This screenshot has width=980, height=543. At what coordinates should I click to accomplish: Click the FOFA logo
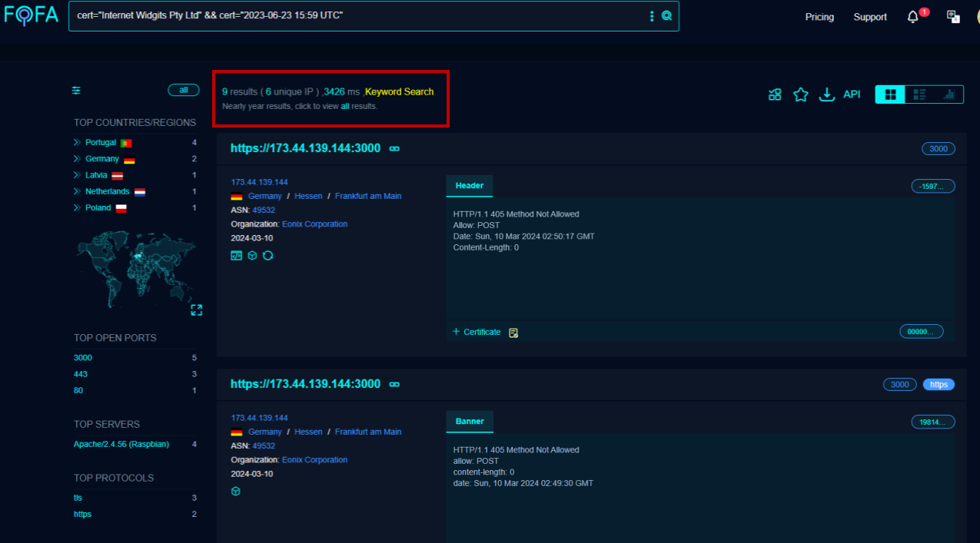coord(31,15)
